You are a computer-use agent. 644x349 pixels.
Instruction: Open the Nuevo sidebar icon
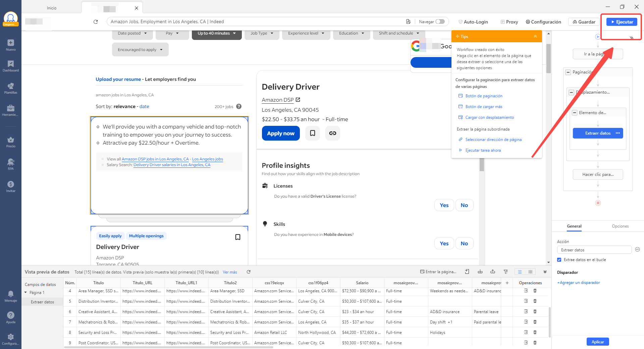tap(11, 45)
